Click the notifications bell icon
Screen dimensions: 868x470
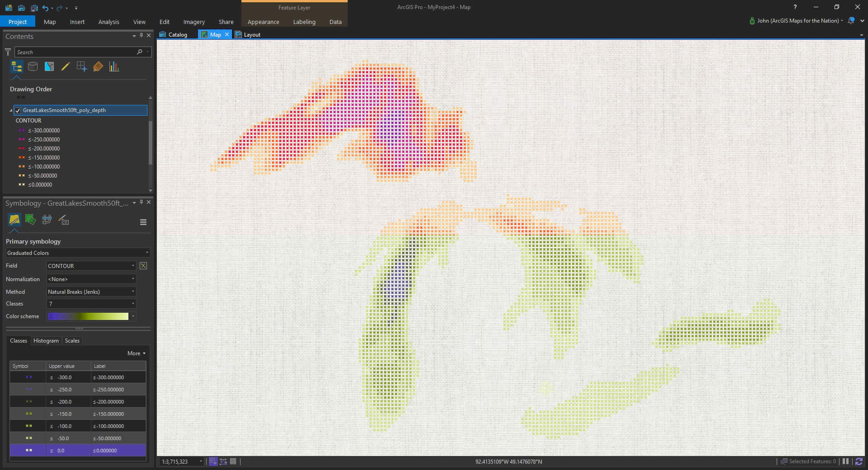coord(851,21)
